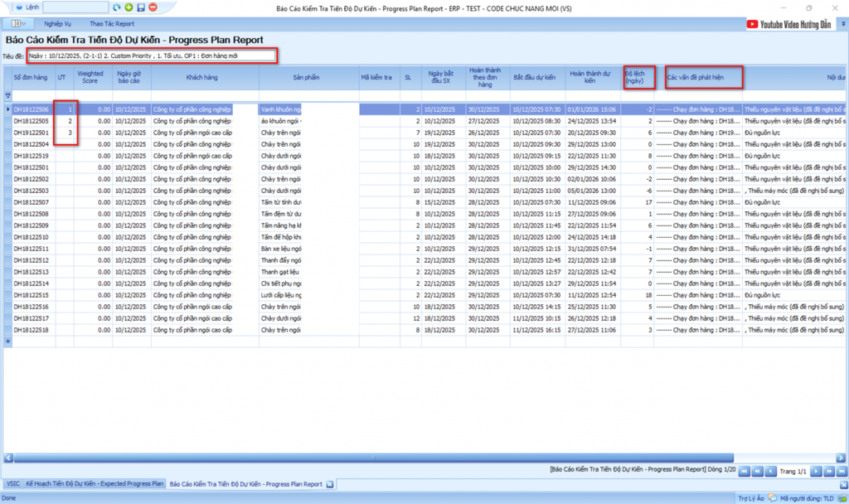Go to the first page of results
This screenshot has height=504, width=849.
pyautogui.click(x=743, y=471)
